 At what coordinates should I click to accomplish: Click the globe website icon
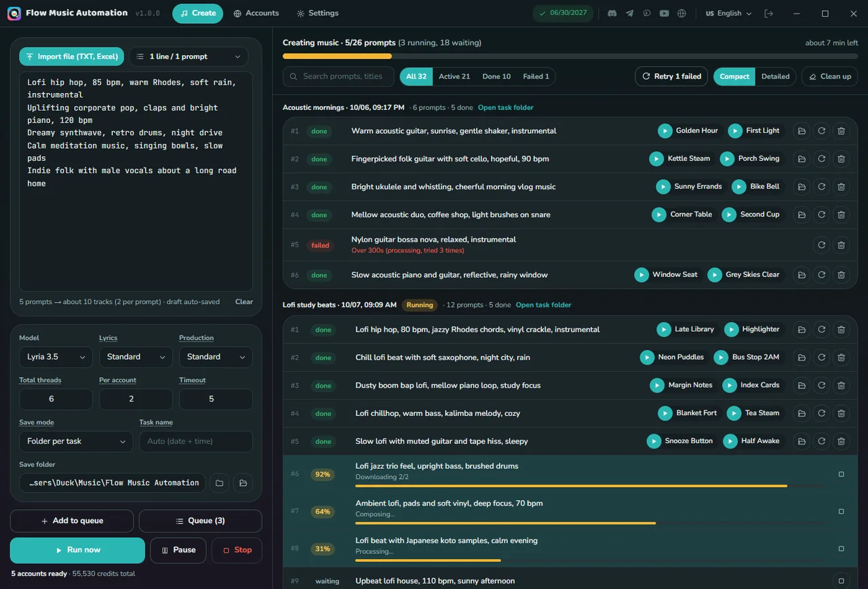tap(682, 14)
